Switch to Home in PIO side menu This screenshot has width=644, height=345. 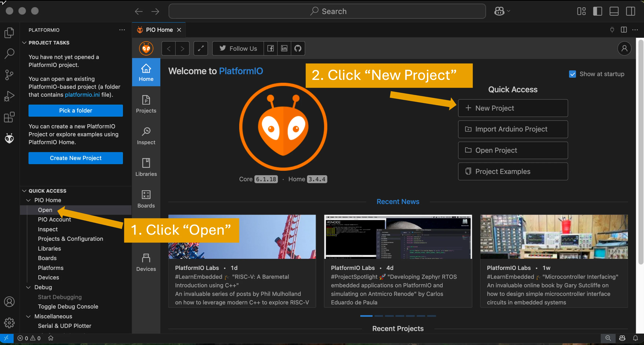pyautogui.click(x=146, y=72)
